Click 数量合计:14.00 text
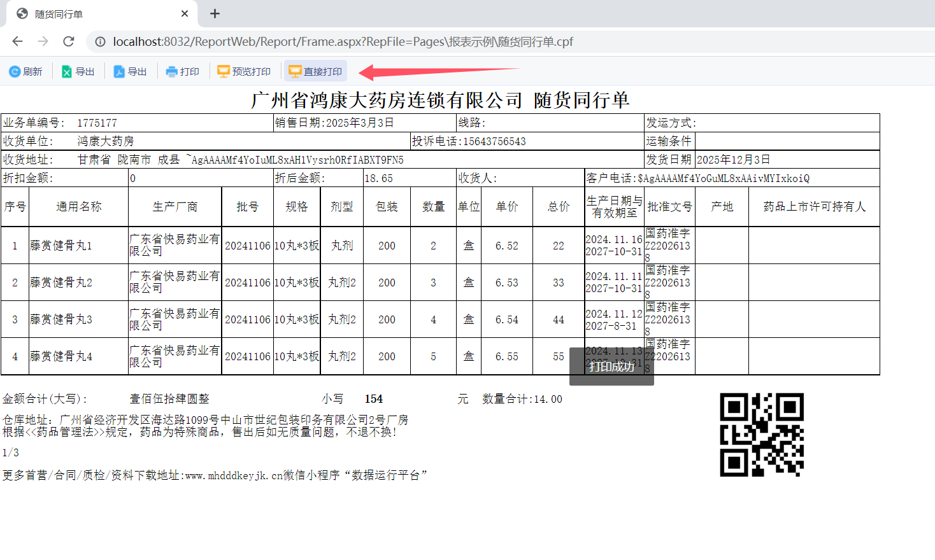 pyautogui.click(x=522, y=399)
